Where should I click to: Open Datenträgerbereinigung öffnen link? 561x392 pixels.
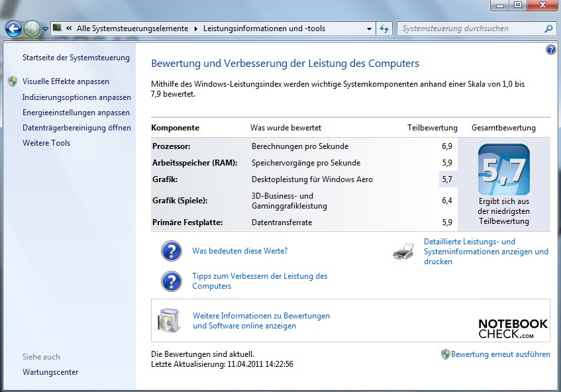tap(77, 128)
